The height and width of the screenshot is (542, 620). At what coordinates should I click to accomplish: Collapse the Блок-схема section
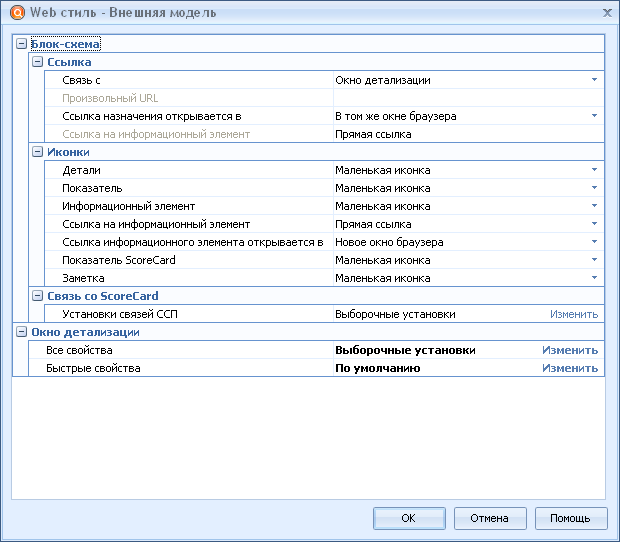click(x=21, y=44)
